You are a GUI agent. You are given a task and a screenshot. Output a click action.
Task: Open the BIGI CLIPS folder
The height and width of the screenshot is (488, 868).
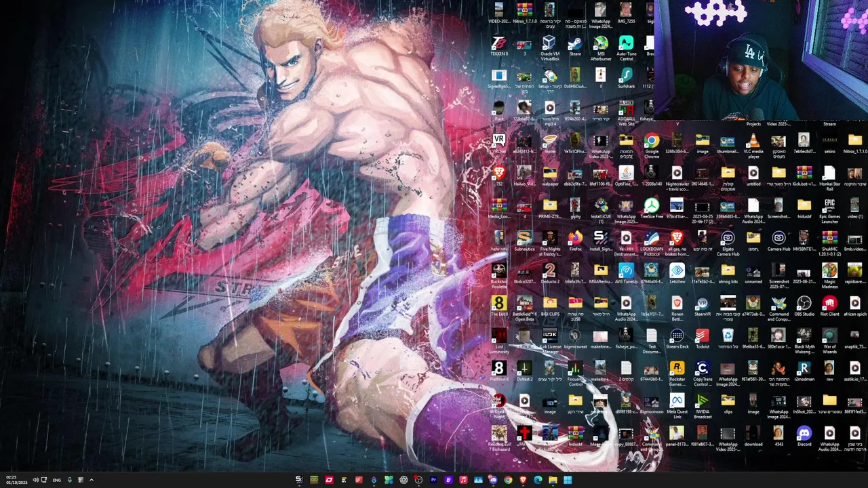549,304
